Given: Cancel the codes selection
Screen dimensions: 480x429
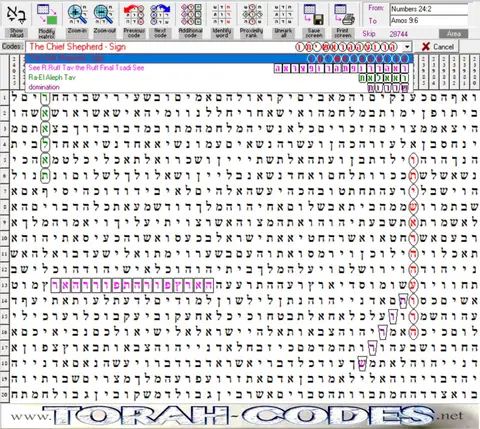Looking at the screenshot, I should click(x=437, y=47).
